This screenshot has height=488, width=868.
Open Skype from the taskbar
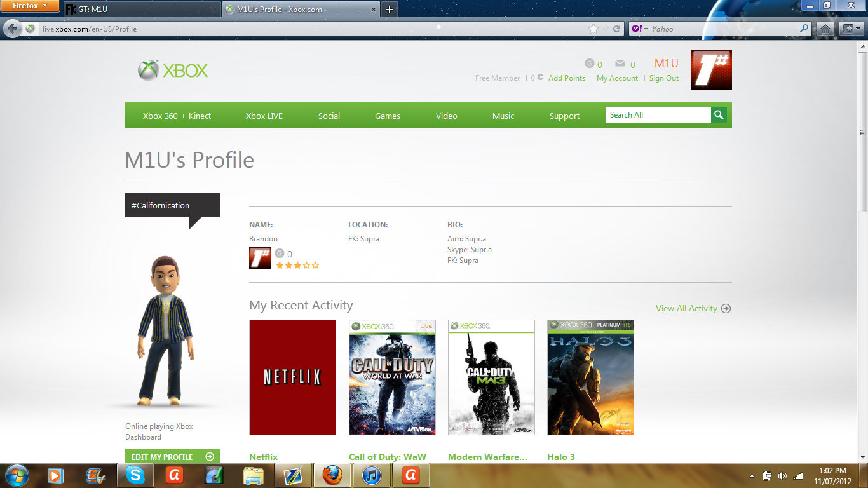click(135, 475)
